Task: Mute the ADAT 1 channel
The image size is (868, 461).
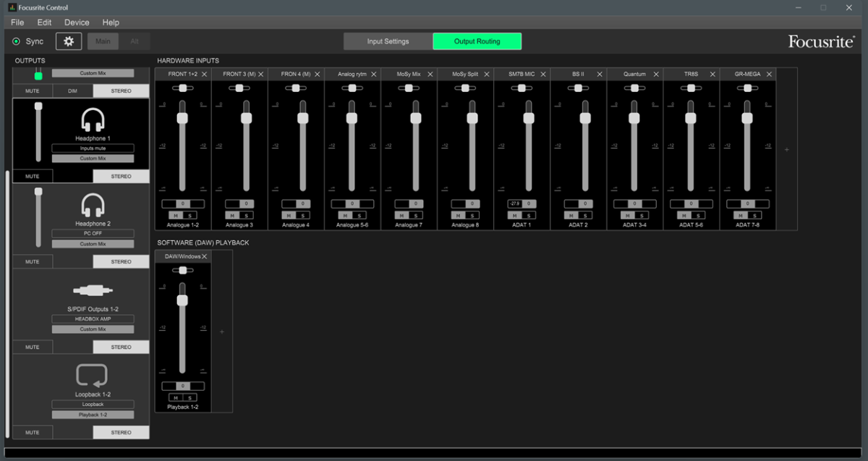Action: tap(514, 215)
